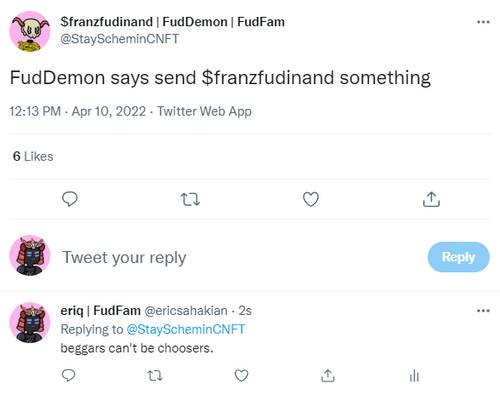500x394 pixels.
Task: Open the eriq | FudFam profile name
Action: pyautogui.click(x=100, y=311)
